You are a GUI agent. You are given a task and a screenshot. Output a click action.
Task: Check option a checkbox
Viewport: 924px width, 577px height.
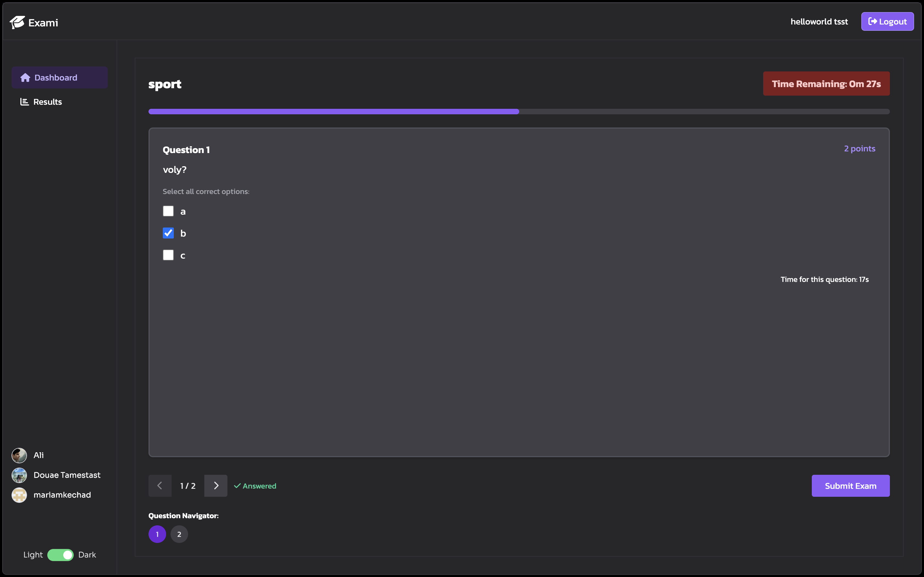click(168, 211)
